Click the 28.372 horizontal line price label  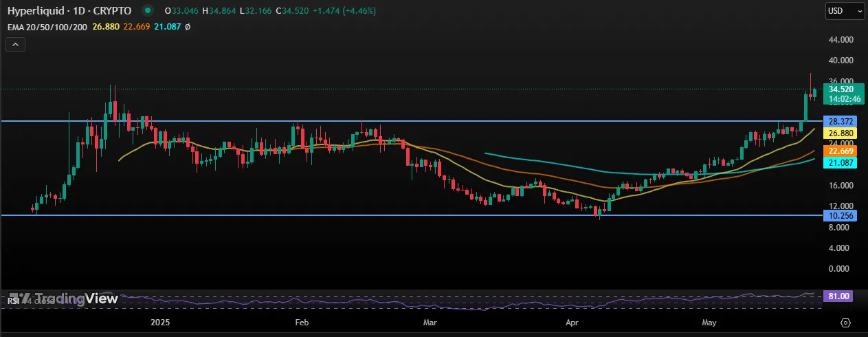pyautogui.click(x=841, y=121)
